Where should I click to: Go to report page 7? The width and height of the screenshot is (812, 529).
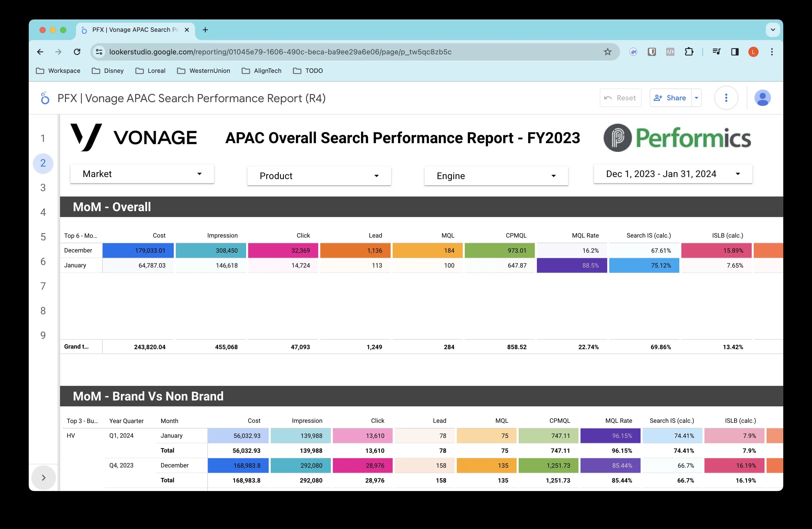tap(43, 286)
